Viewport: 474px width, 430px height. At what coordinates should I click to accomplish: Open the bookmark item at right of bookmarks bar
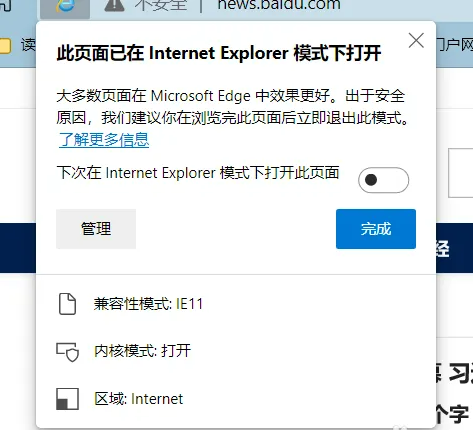(455, 45)
